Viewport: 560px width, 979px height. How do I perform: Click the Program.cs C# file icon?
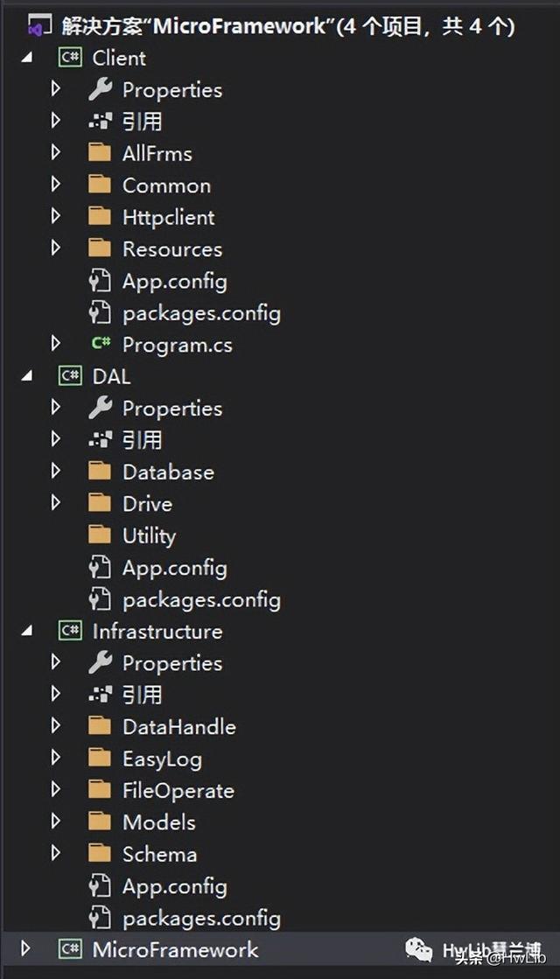(x=100, y=345)
